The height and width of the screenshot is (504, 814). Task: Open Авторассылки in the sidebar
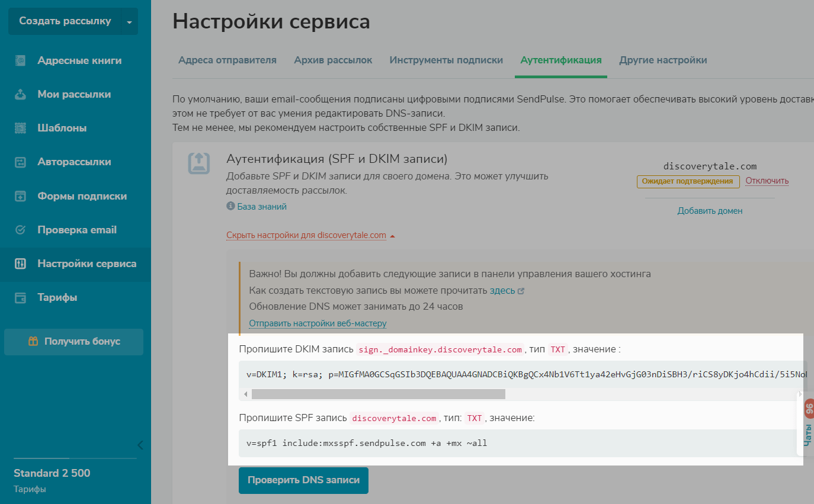tap(75, 162)
